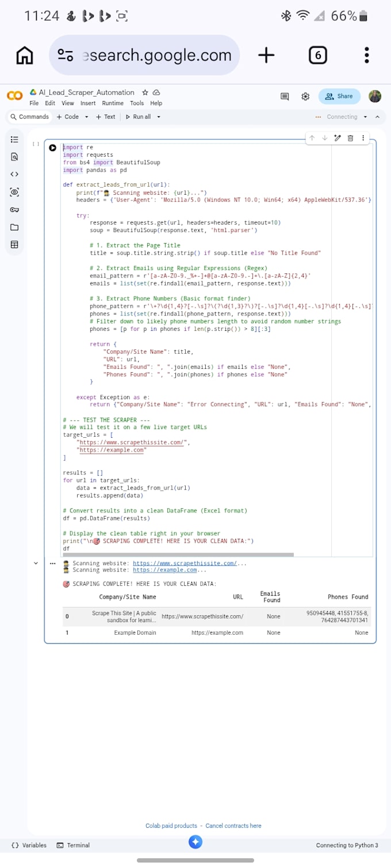This screenshot has height=868, width=391.
Task: Click the Connecting to Python 3 status
Action: (347, 846)
